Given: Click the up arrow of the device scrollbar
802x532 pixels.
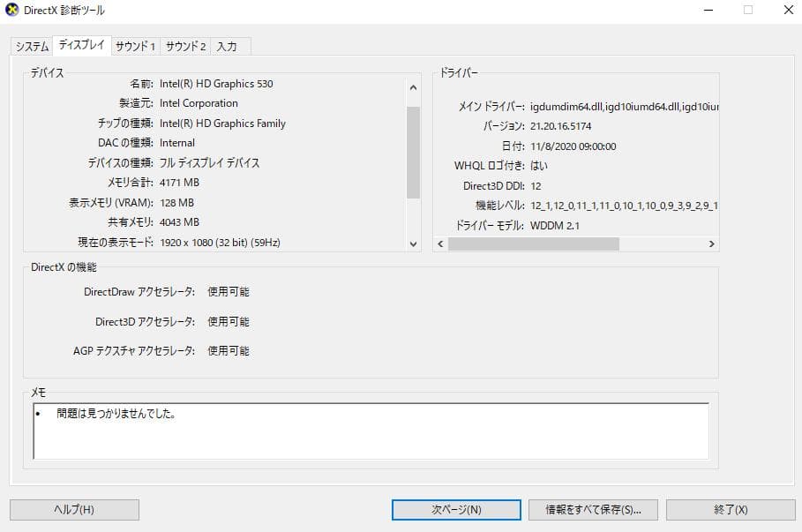Looking at the screenshot, I should (x=412, y=86).
